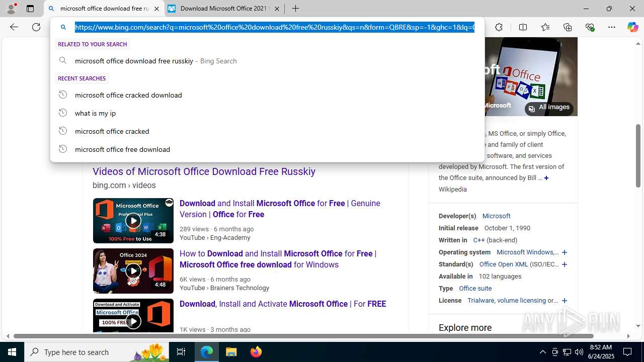Image resolution: width=644 pixels, height=362 pixels.
Task: Open Download and Install Genuine Version video link
Action: [280, 209]
